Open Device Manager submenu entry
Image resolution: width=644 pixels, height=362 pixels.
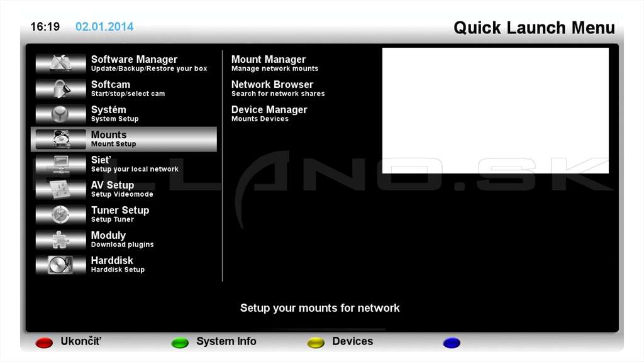click(x=269, y=114)
